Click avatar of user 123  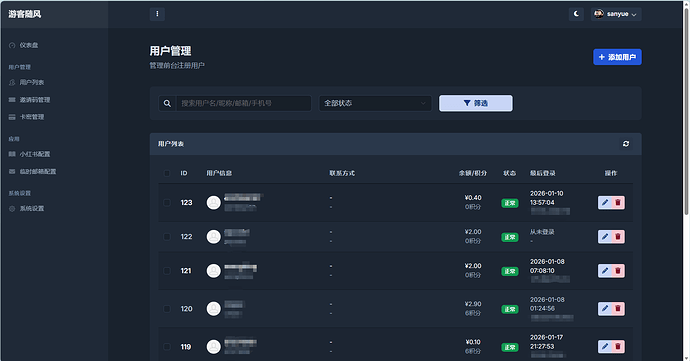click(214, 203)
